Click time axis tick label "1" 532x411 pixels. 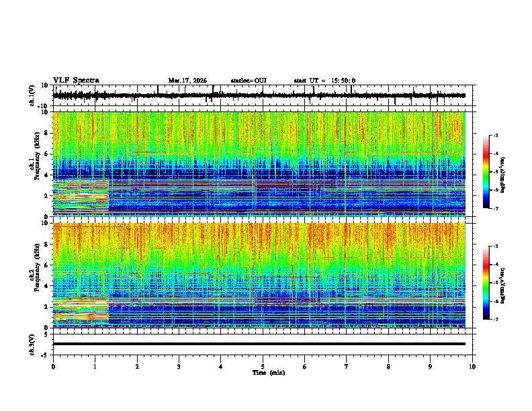click(x=95, y=367)
